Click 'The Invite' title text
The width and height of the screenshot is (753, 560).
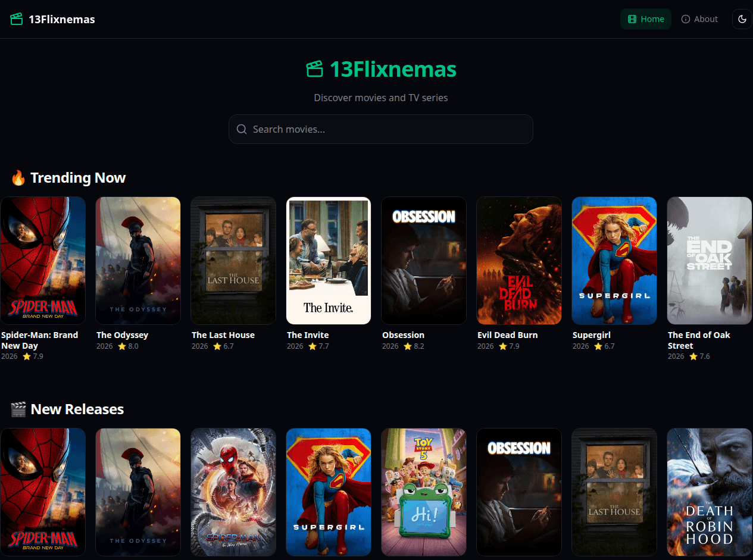[x=308, y=335]
